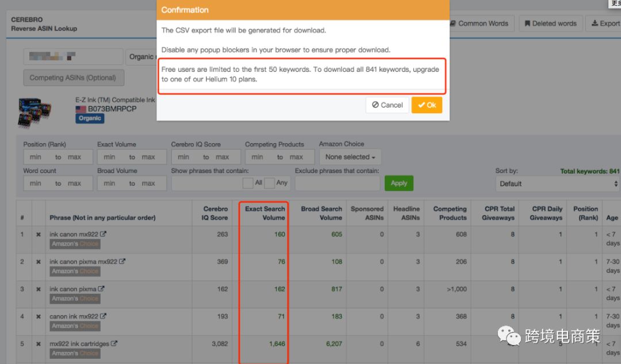Click keyword phrase 'ink canon pixma mx922'
621x364 pixels.
[83, 262]
